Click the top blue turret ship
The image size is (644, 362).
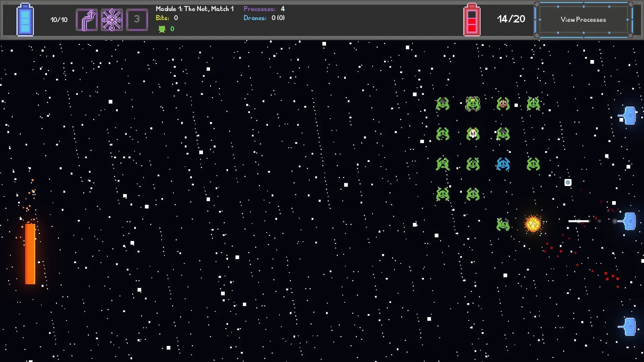point(627,116)
